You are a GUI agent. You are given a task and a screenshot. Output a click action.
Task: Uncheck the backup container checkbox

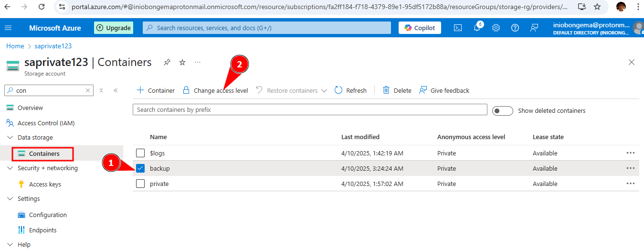pyautogui.click(x=140, y=168)
